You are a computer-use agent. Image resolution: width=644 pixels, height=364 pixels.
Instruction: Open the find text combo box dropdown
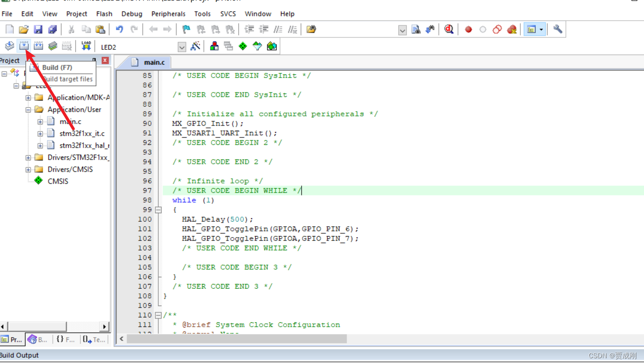click(402, 30)
